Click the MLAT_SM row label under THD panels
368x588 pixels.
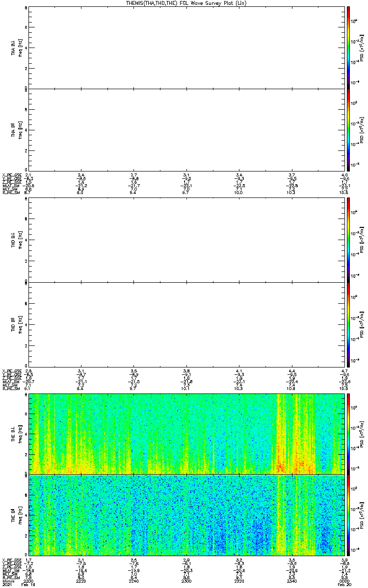click(10, 381)
